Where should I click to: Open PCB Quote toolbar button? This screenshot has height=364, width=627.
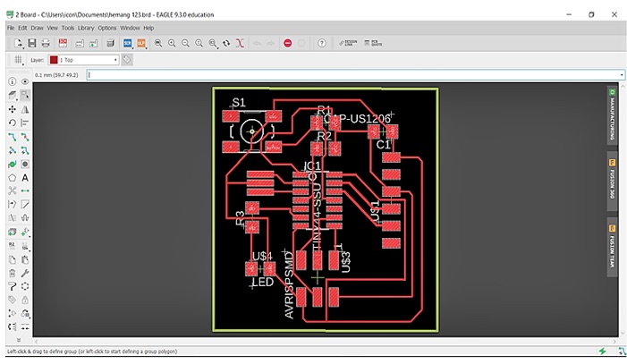click(x=374, y=43)
